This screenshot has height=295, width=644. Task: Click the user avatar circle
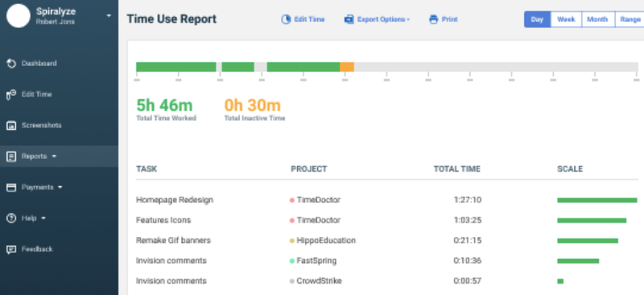[19, 16]
